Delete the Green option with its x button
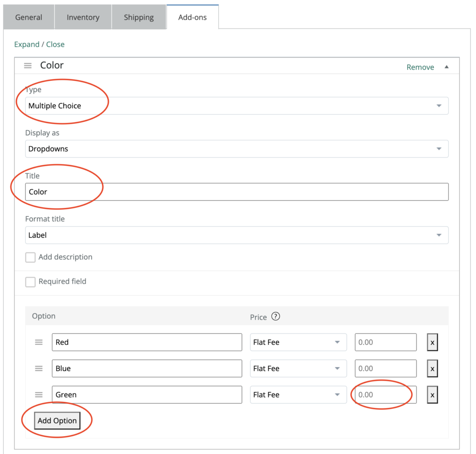 pos(432,395)
